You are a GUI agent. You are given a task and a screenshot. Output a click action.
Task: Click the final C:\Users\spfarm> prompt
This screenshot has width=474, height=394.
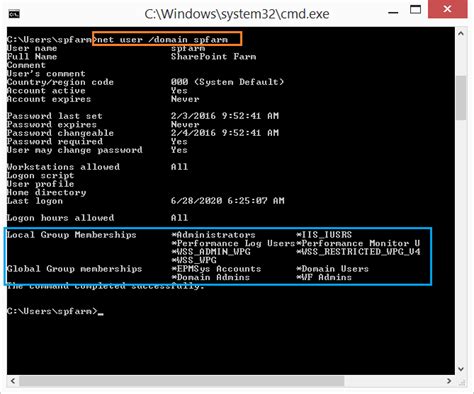point(52,311)
